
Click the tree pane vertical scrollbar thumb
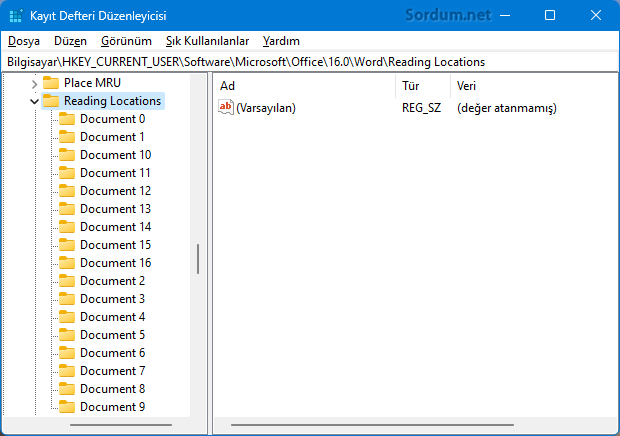pyautogui.click(x=198, y=259)
